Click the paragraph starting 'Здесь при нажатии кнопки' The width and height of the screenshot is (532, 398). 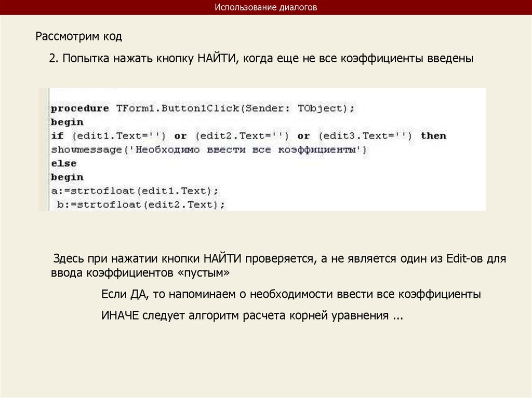coord(278,266)
